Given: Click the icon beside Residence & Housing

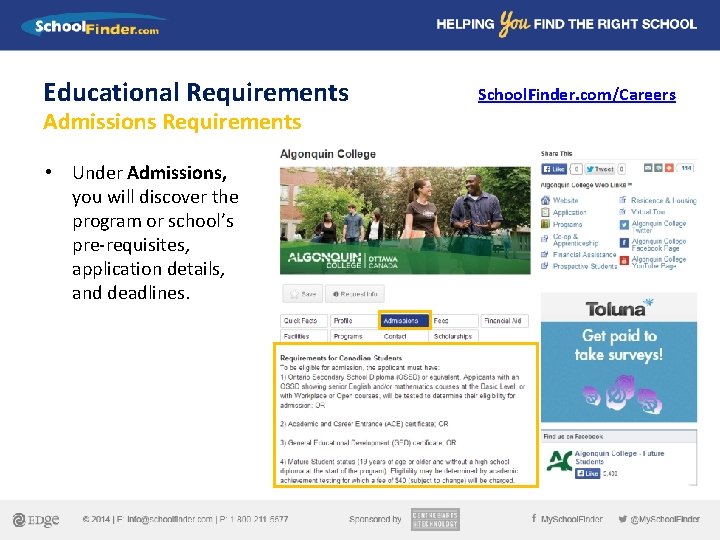Looking at the screenshot, I should point(623,200).
